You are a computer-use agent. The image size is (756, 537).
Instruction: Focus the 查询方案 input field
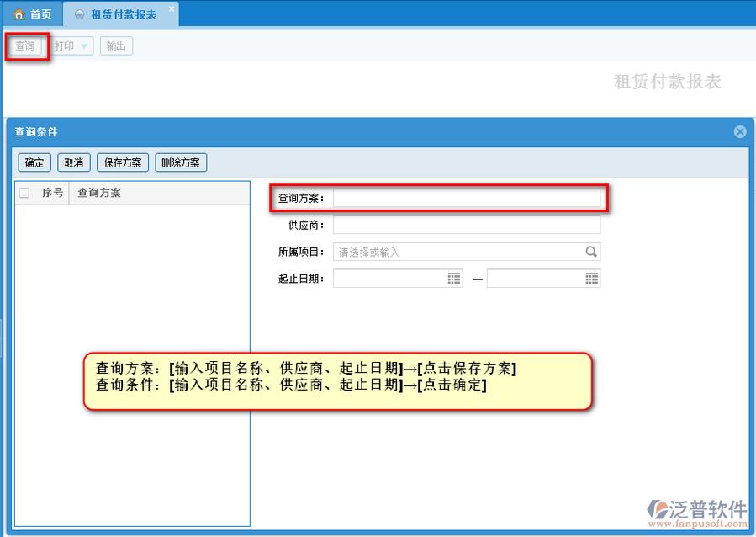point(467,198)
